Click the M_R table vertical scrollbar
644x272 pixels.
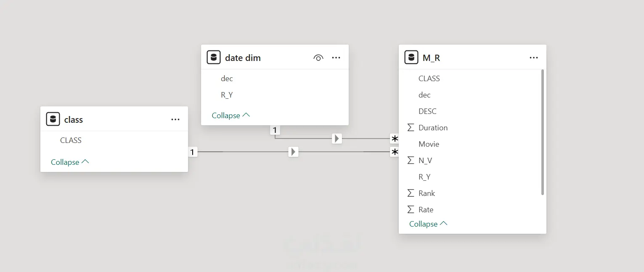pos(543,132)
